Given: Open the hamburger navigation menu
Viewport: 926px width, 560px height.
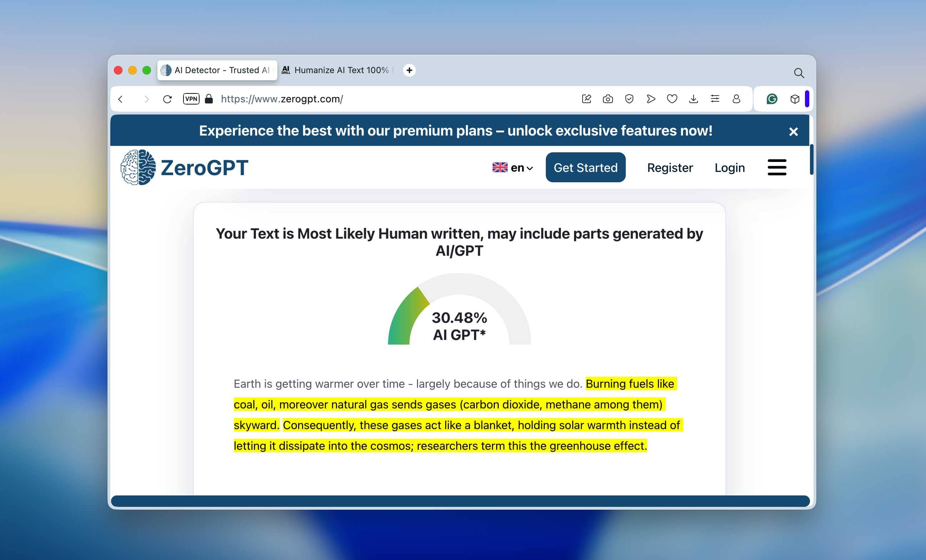Looking at the screenshot, I should point(776,167).
